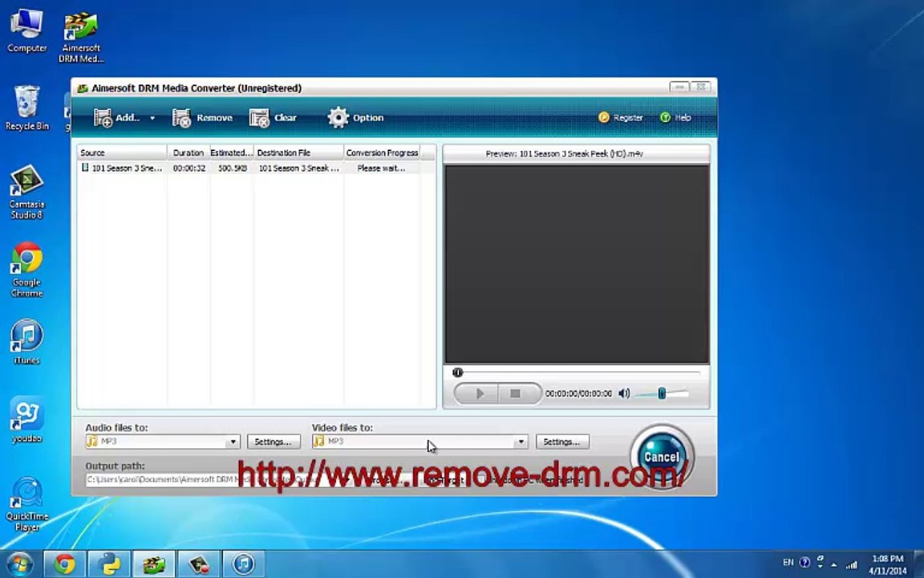Click the round Cancel conversion button
924x578 pixels.
coord(662,457)
